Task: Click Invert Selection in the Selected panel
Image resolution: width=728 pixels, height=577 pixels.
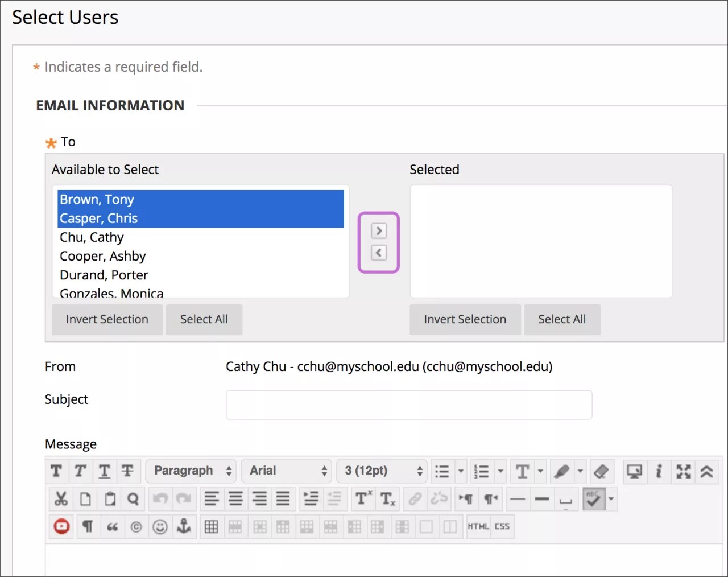Action: (x=465, y=319)
